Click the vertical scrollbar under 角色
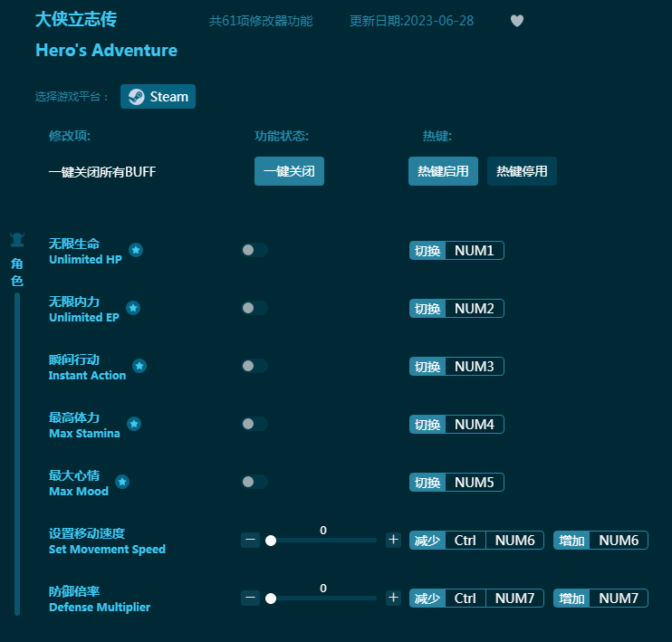672x642 pixels. 17,454
